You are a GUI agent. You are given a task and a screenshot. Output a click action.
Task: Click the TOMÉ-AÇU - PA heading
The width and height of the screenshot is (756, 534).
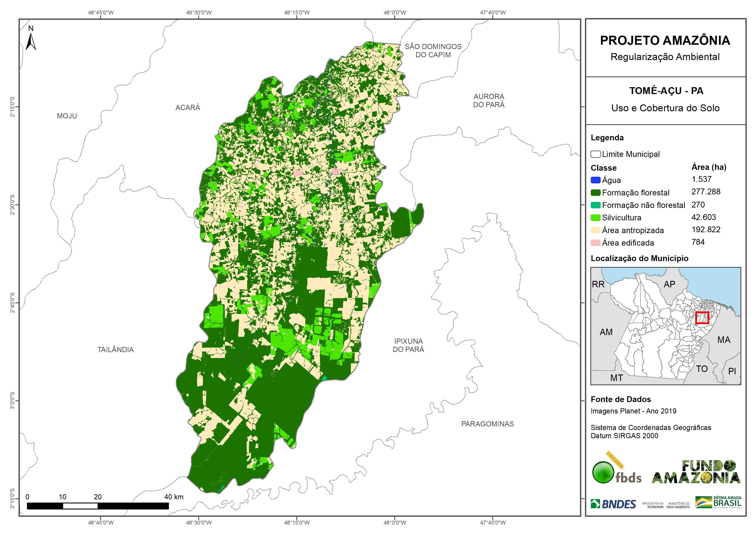pos(666,91)
